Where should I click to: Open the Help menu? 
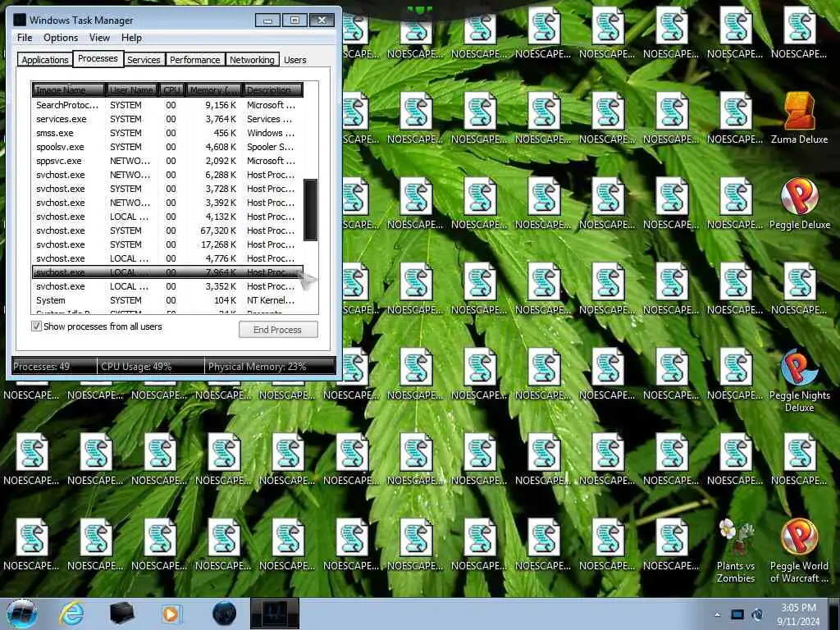[x=131, y=38]
